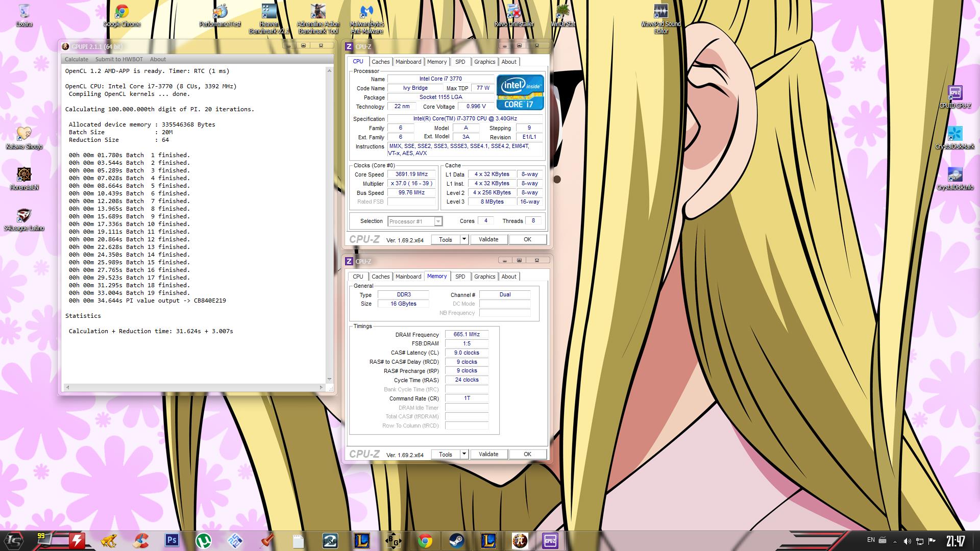Click the 'PI value output -> CB840E219' line
Screen dimensions: 980x551
pos(147,300)
